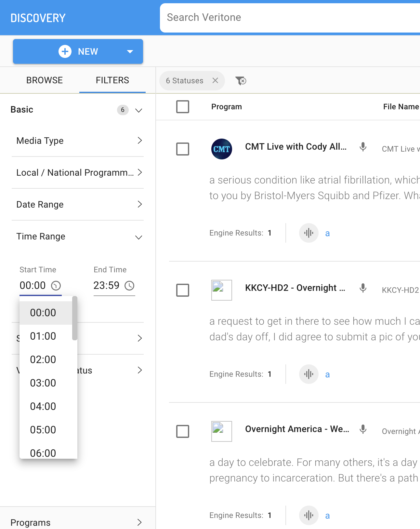The image size is (420, 529).
Task: Click microphone icon beside KKCY-HD2 Overnight
Action: [363, 288]
